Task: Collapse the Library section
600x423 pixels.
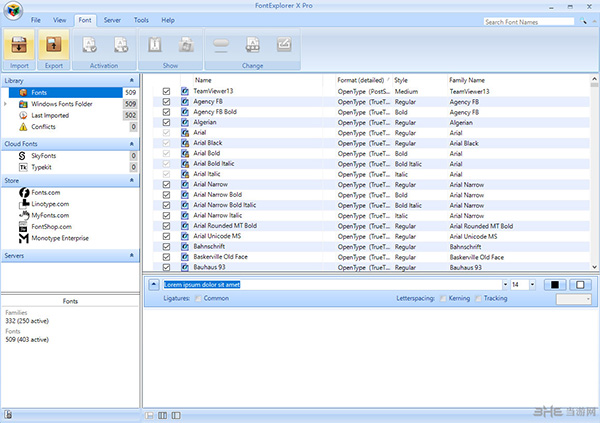Action: coord(132,80)
